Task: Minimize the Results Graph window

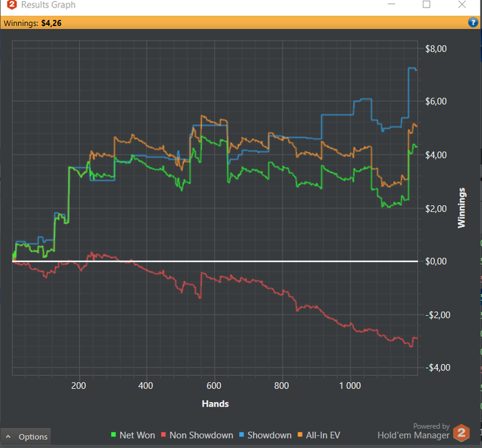Action: [391, 4]
